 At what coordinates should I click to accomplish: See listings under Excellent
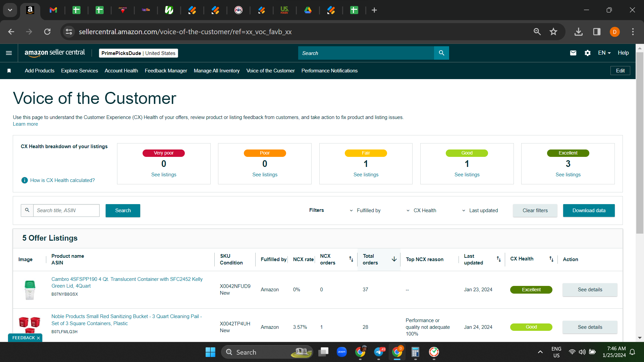(x=568, y=175)
